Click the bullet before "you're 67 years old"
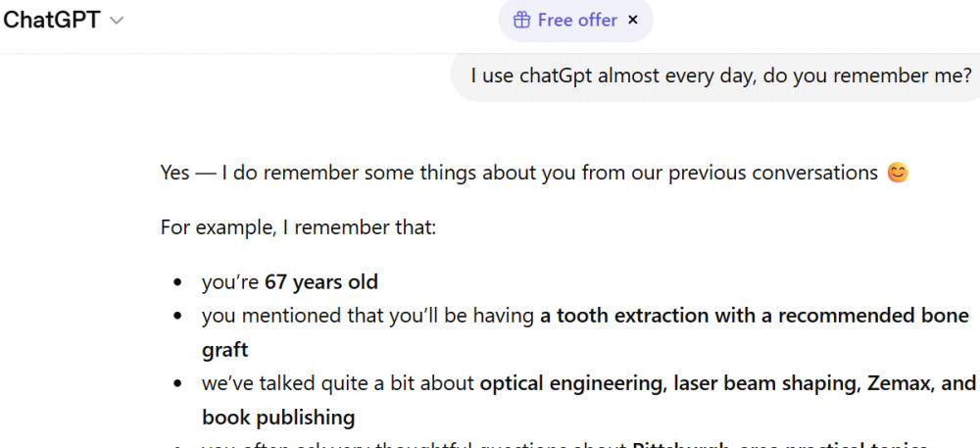Viewport: 980px width, 448px height. click(177, 283)
